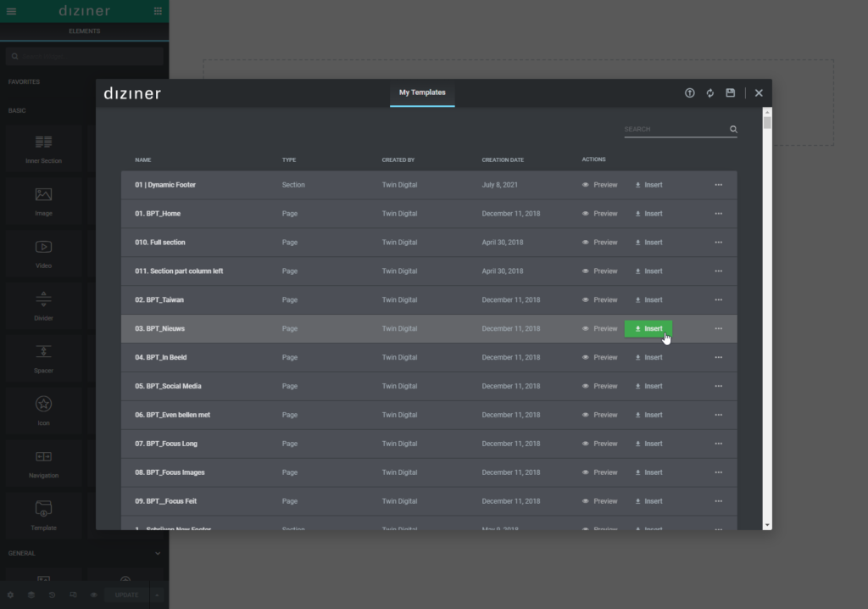Collapse the General elements category chevron

(158, 553)
